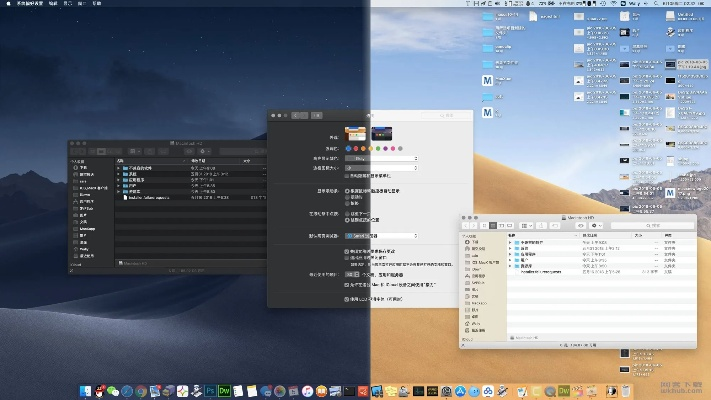Screen dimensions: 711x400
Task: Select the Light appearance thumbnail
Action: point(356,133)
